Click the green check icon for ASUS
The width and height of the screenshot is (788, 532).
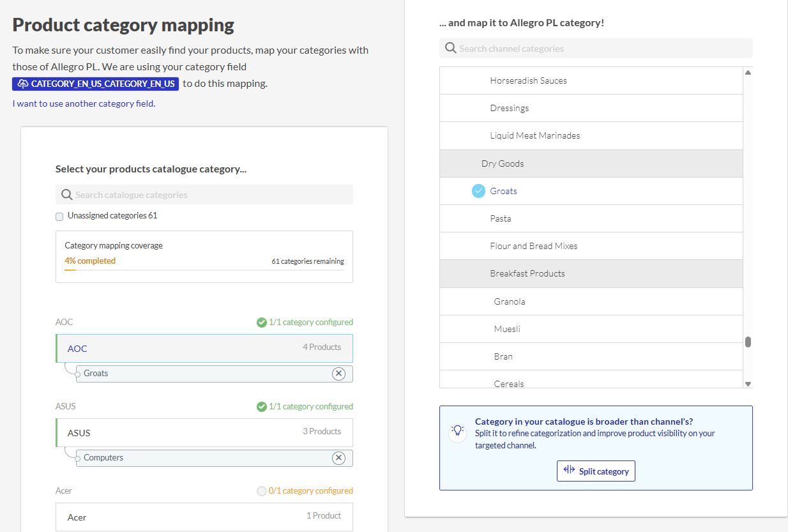click(x=261, y=407)
